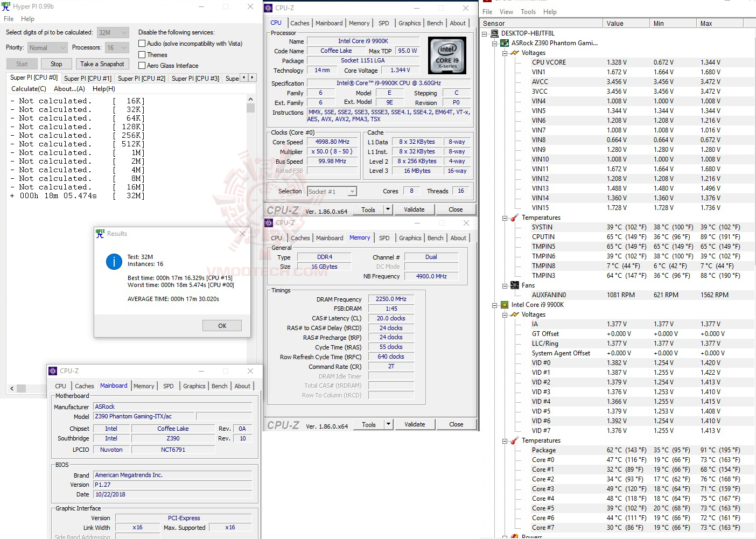Click the CPU-Z icon in the Mainboard window title bar
Viewport: 756px width, 539px height.
53,371
